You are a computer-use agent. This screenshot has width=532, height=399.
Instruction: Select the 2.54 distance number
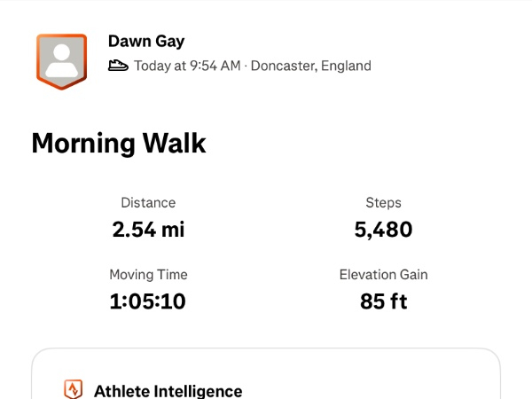pyautogui.click(x=133, y=230)
